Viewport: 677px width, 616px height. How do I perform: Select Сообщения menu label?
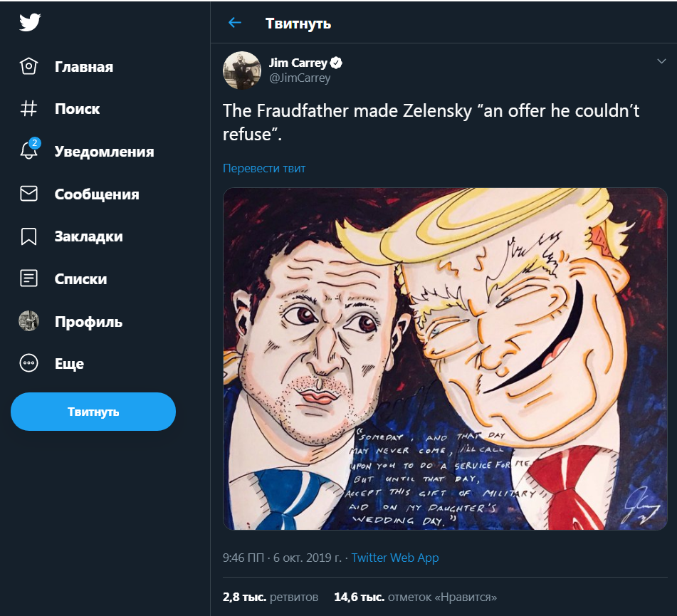tap(97, 194)
